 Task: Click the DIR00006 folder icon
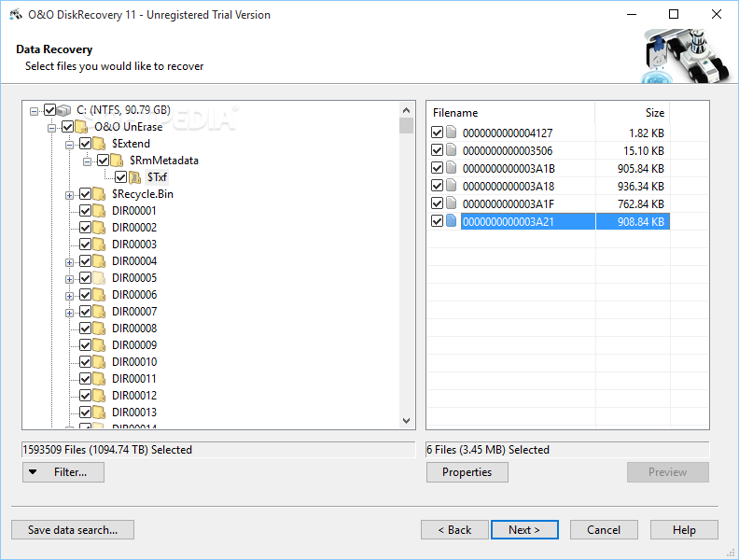pyautogui.click(x=100, y=295)
